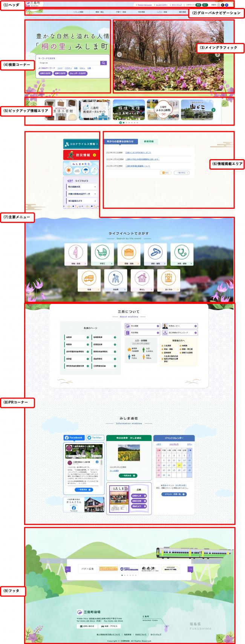Viewport: 245px width, 644px height.
Task: Click the umbrella weather icon
Action: click(86, 170)
